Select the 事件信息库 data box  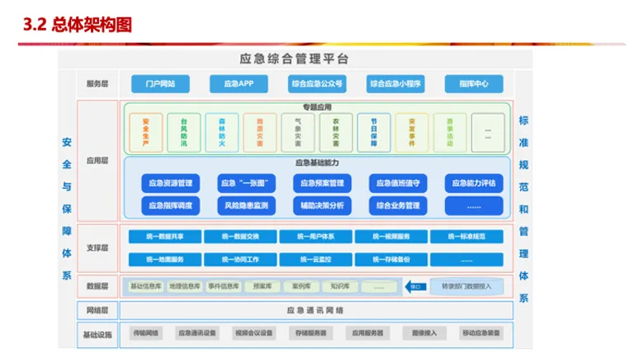pyautogui.click(x=224, y=286)
